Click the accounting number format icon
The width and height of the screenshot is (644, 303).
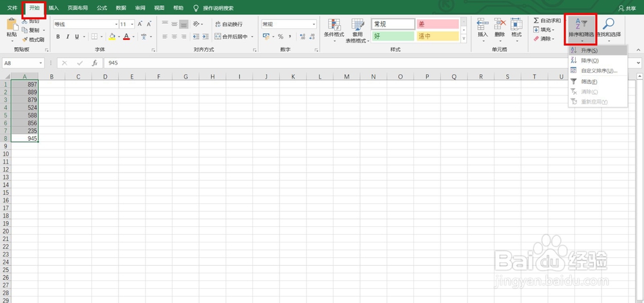tap(266, 37)
